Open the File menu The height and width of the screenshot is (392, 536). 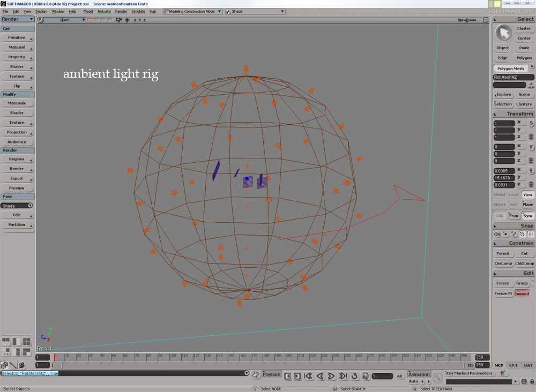5,11
